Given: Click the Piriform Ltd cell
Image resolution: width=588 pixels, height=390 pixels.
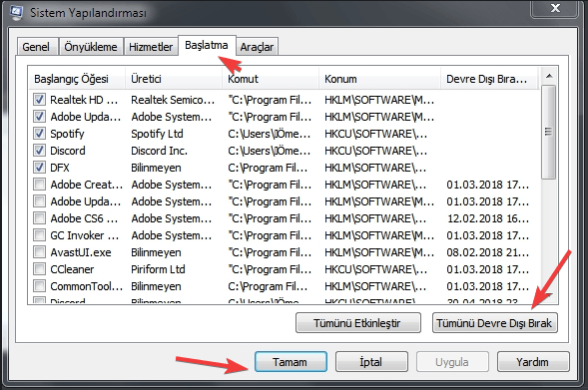Looking at the screenshot, I should pos(158,269).
